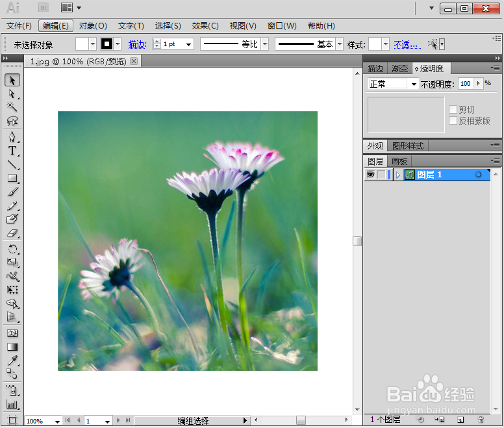Open opacity slider arrow beside 100
The image size is (504, 428).
point(478,84)
